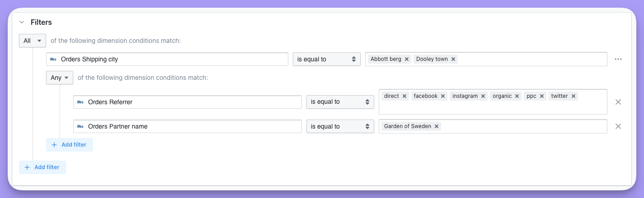The height and width of the screenshot is (198, 644).
Task: Add filter to the nested Any group
Action: (x=70, y=145)
